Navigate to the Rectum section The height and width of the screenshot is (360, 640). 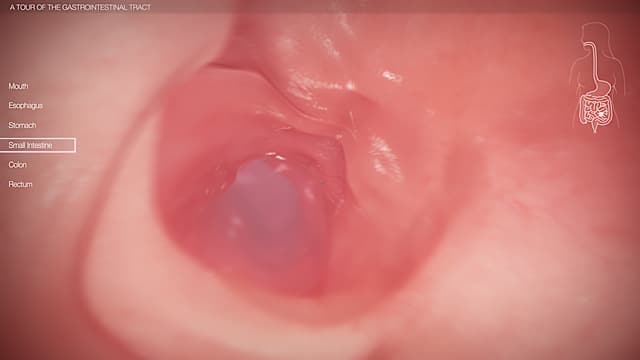click(20, 184)
